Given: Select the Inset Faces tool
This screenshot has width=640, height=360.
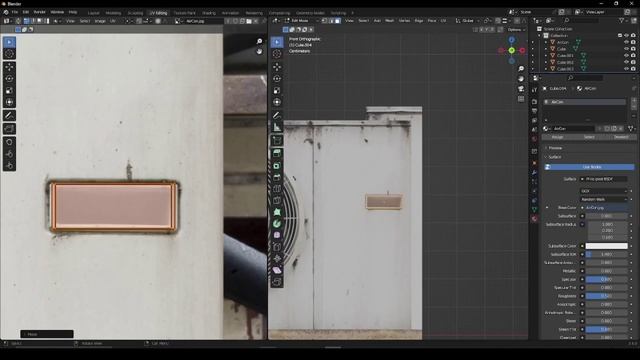Looking at the screenshot, I should pos(277,166).
